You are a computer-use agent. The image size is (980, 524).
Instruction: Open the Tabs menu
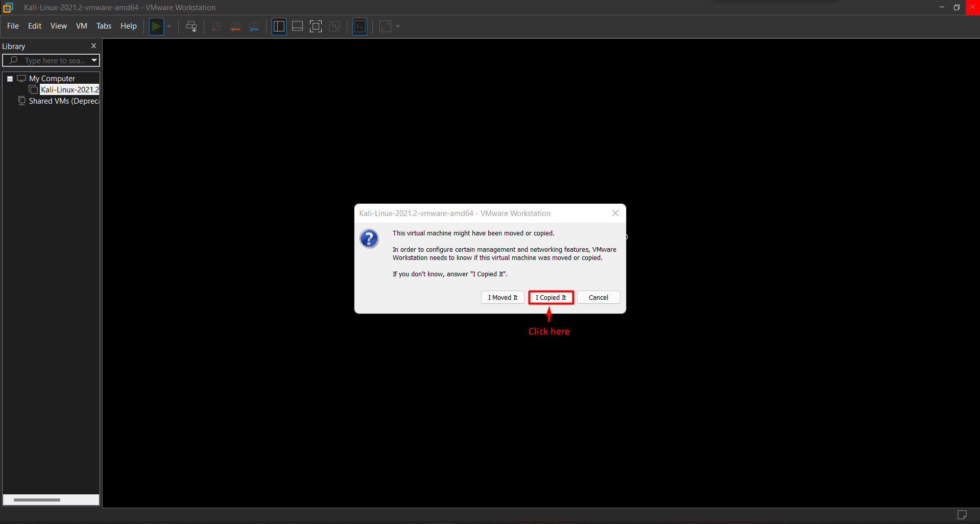tap(104, 26)
